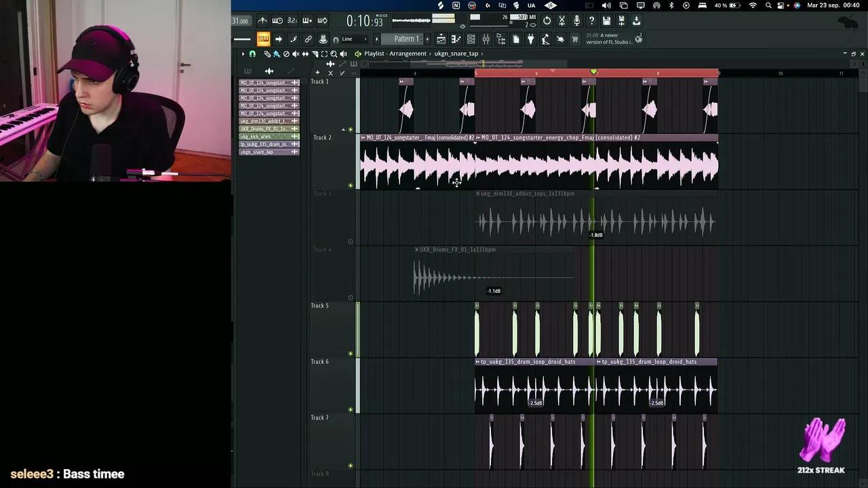
Task: Toggle mute switch on Track 1
Action: (351, 129)
